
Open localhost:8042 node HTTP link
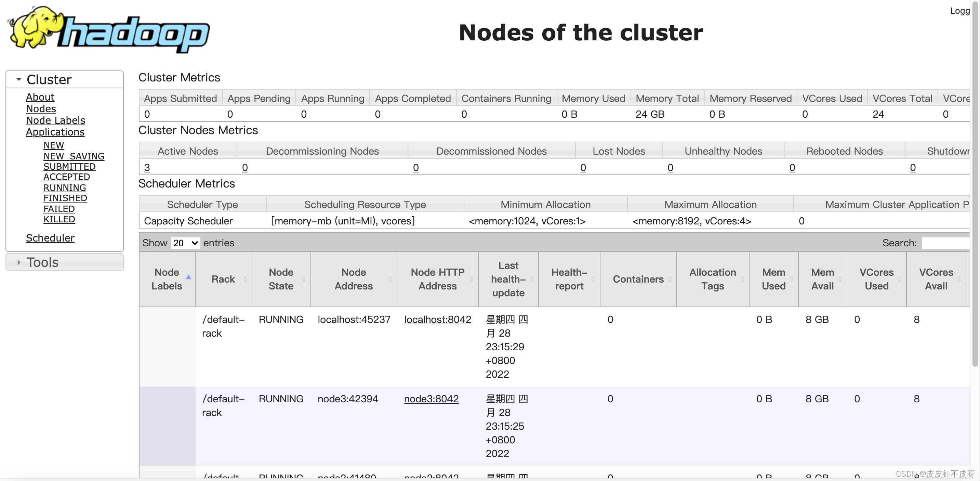(x=437, y=319)
